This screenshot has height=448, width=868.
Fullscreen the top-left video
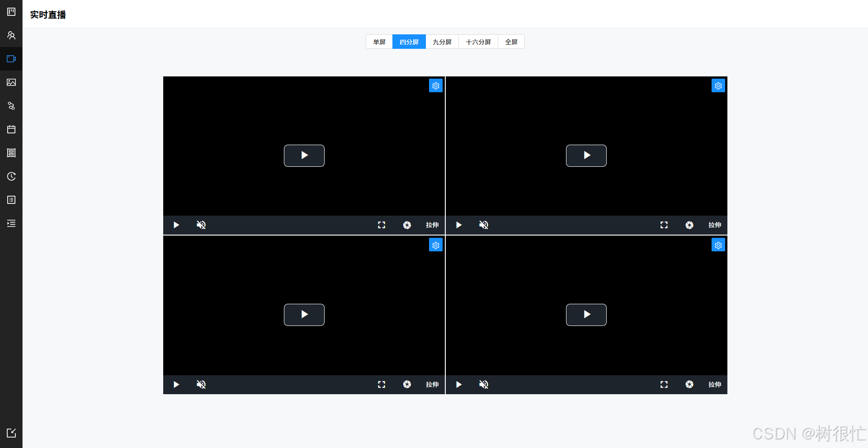coord(382,225)
